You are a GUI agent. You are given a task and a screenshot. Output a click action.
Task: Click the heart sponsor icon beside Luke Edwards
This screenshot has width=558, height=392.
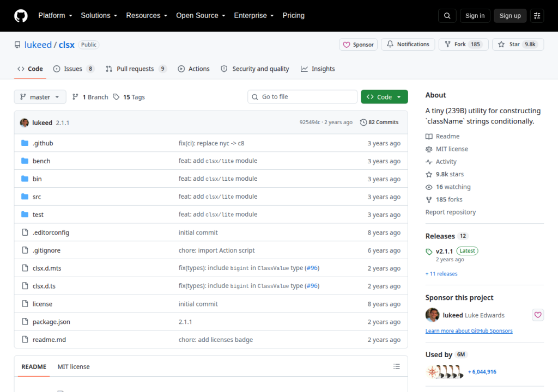click(538, 315)
